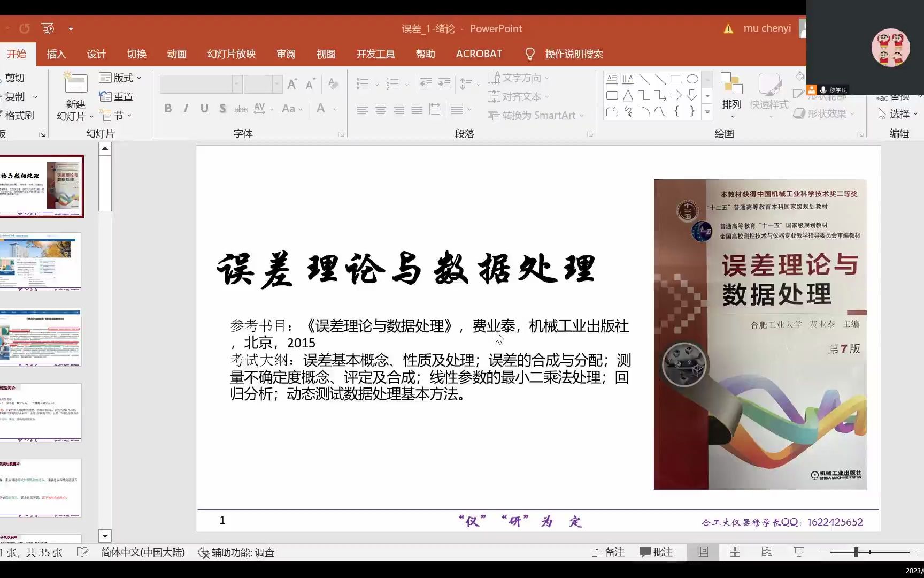Increase font size with large A icon

click(292, 84)
